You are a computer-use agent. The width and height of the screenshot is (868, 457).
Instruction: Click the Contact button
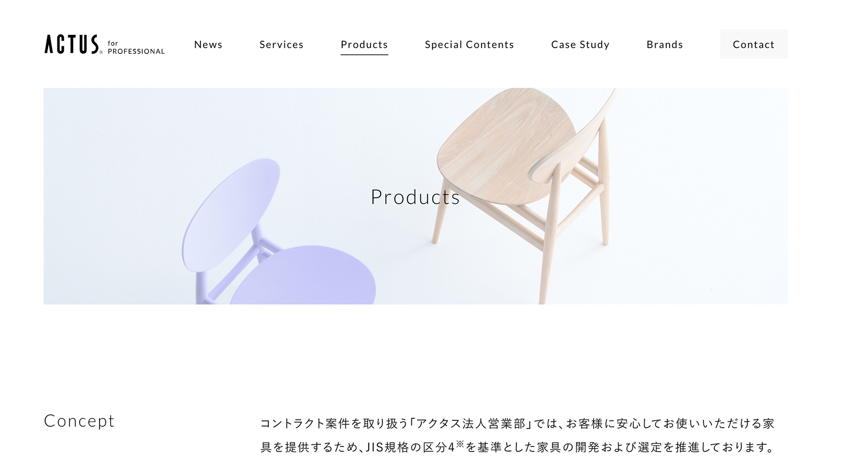pyautogui.click(x=754, y=44)
